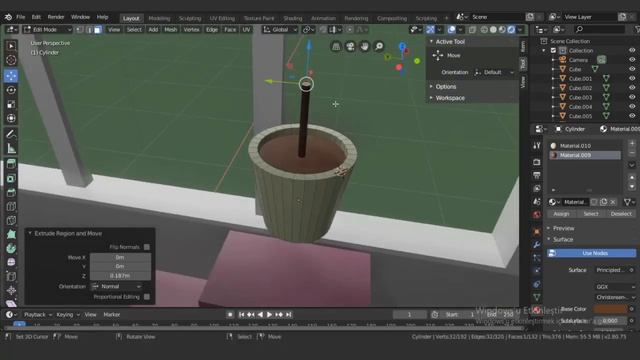640x360 pixels.
Task: Activate the Move tool in left toolbar
Action: pos(11,76)
